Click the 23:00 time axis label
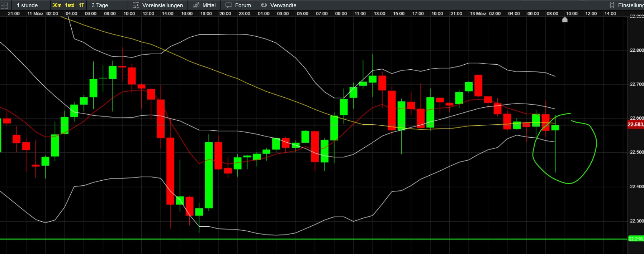 click(244, 14)
